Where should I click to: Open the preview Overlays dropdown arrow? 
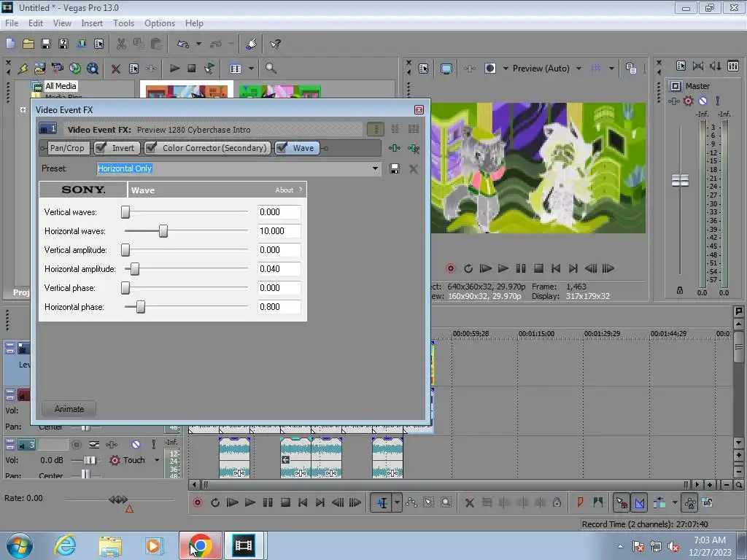611,69
